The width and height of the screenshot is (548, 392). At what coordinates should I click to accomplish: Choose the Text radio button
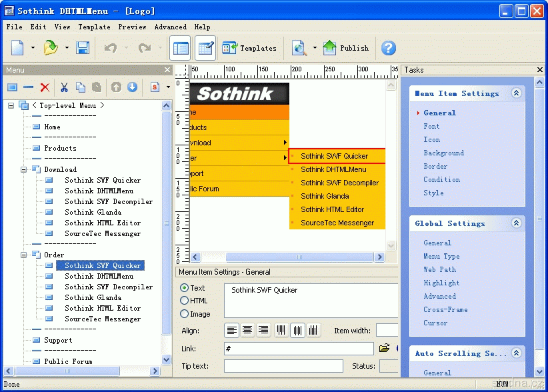185,288
